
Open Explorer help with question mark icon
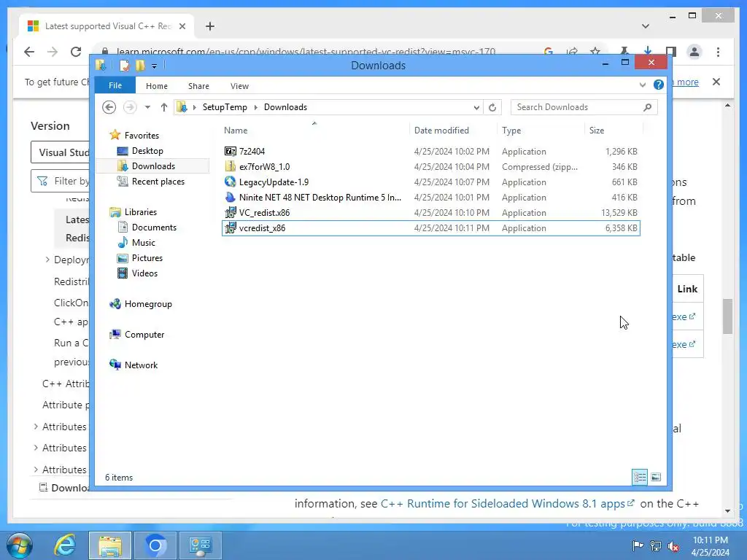point(659,85)
